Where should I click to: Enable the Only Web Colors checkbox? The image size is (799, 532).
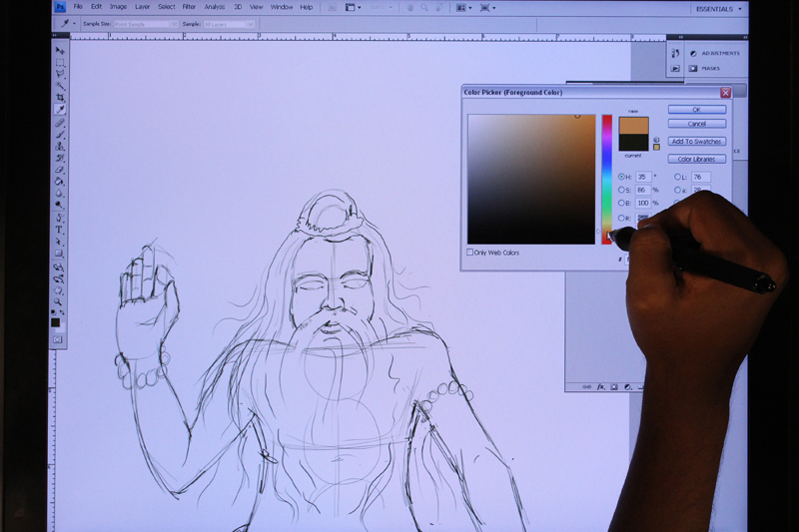coord(470,252)
